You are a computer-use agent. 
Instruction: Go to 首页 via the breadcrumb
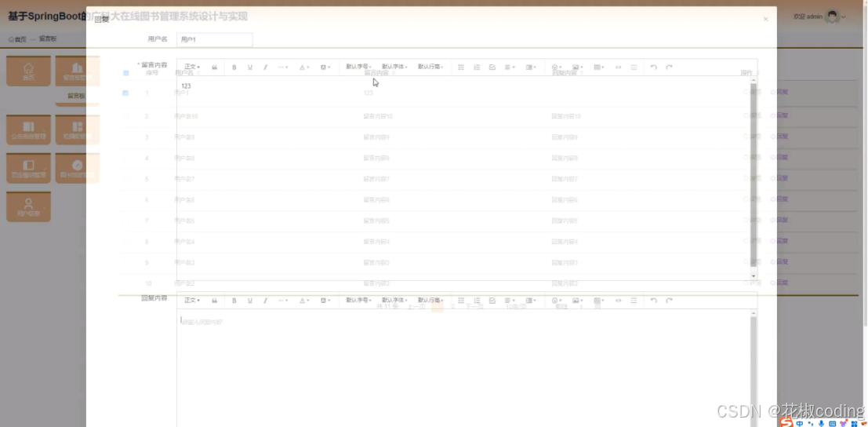tap(17, 39)
